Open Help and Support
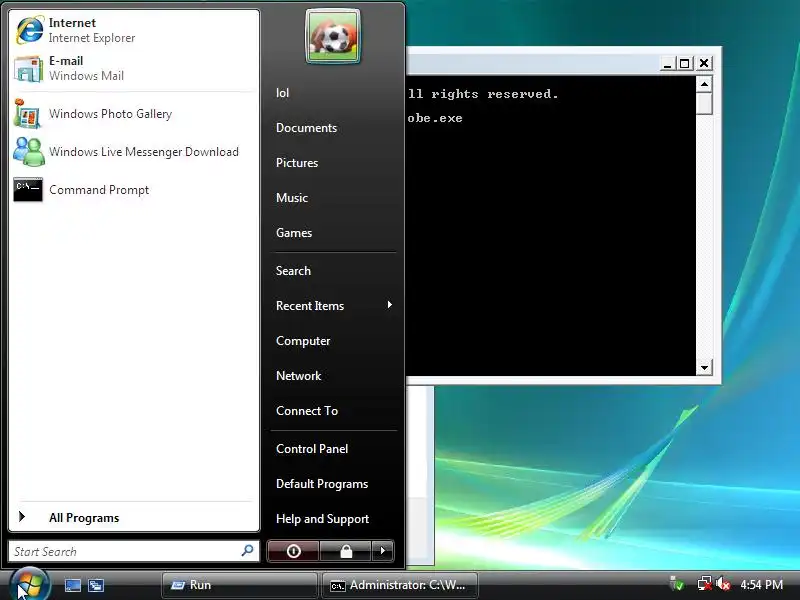The height and width of the screenshot is (600, 800). tap(322, 519)
